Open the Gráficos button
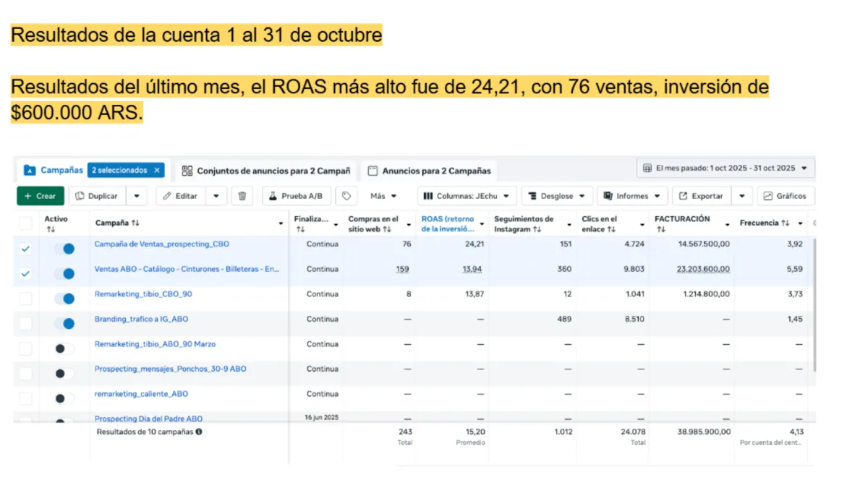Image resolution: width=868 pixels, height=488 pixels. pos(786,196)
